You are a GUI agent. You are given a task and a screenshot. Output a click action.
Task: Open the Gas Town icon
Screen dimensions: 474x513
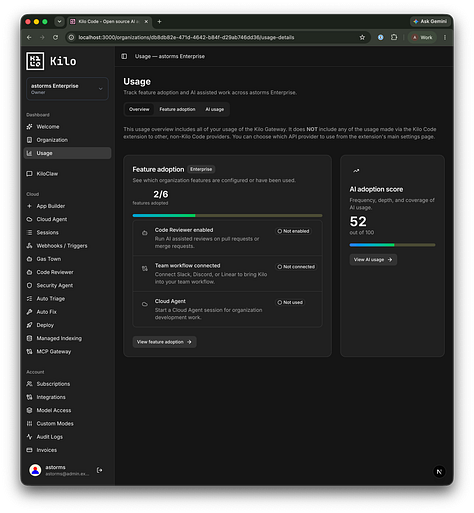(29, 259)
